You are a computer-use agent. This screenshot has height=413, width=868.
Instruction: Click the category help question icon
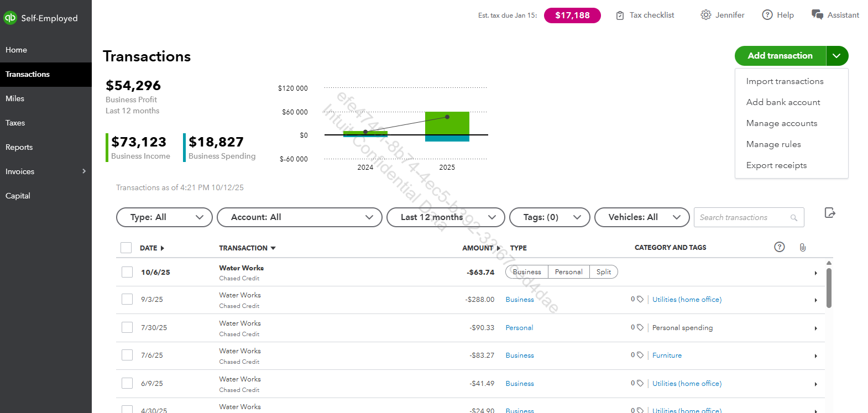[x=779, y=247]
